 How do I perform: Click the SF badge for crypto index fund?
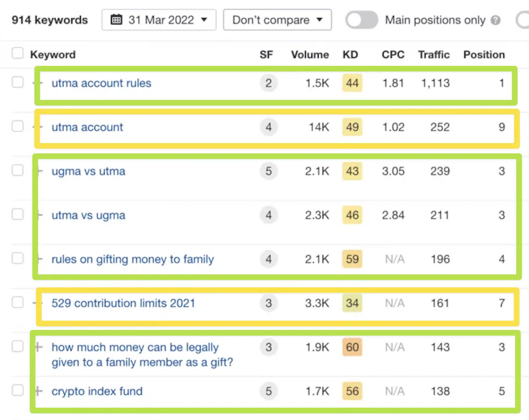(268, 391)
